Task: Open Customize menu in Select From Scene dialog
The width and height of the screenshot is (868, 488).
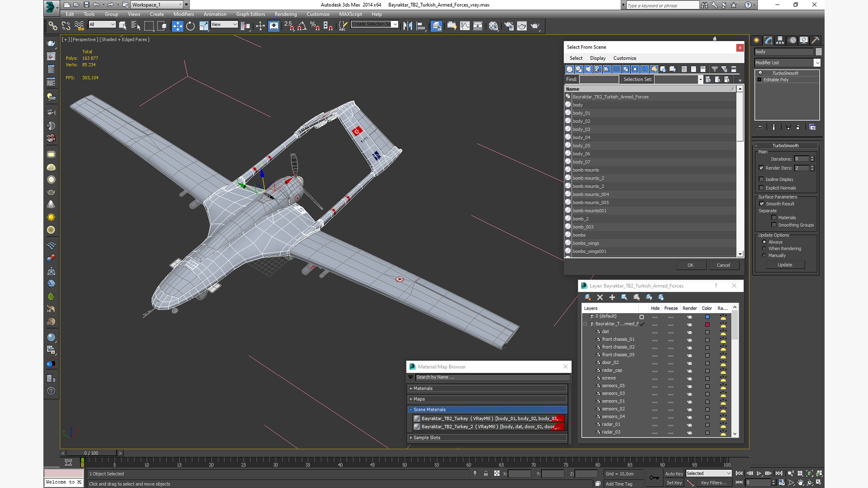Action: pyautogui.click(x=625, y=58)
